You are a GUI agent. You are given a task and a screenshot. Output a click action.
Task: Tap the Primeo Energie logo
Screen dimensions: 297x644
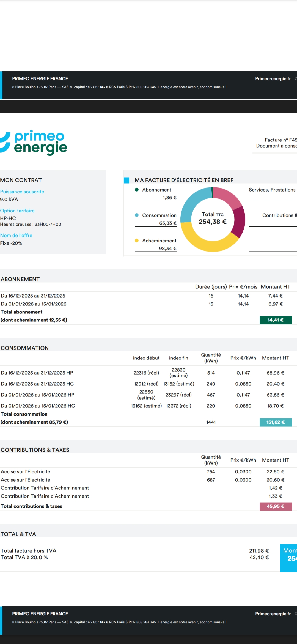pyautogui.click(x=34, y=143)
